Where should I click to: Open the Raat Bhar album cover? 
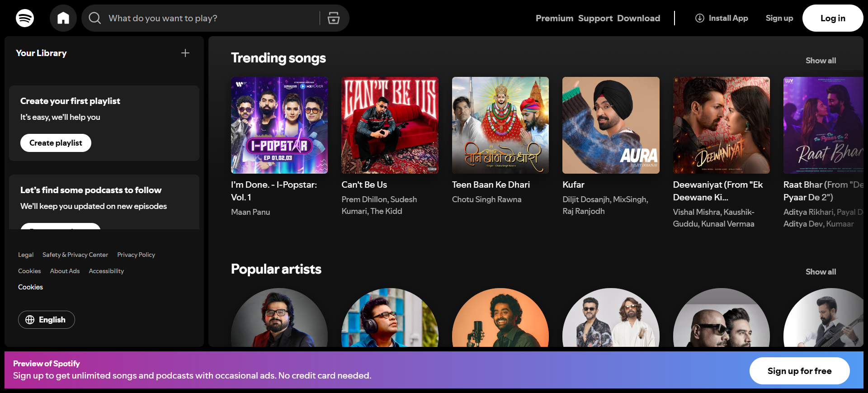pyautogui.click(x=823, y=125)
